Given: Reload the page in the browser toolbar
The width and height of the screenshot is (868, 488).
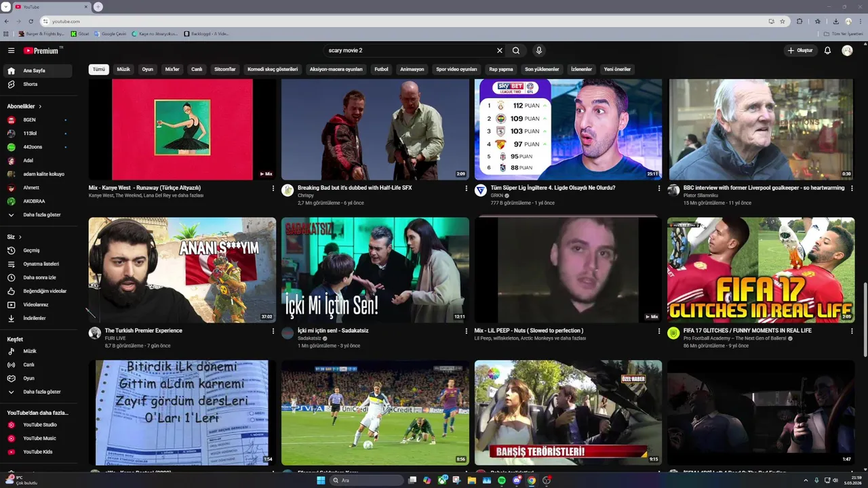Looking at the screenshot, I should tap(31, 21).
